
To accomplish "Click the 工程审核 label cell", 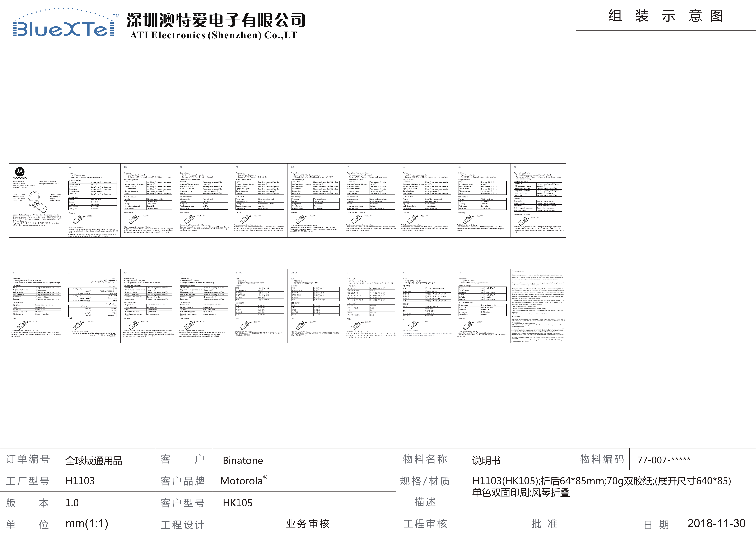I will pyautogui.click(x=426, y=524).
